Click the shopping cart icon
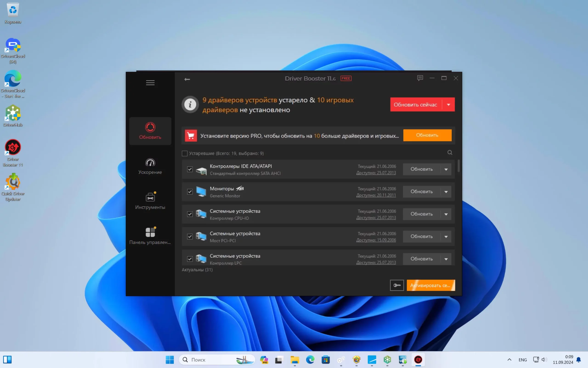 (191, 136)
